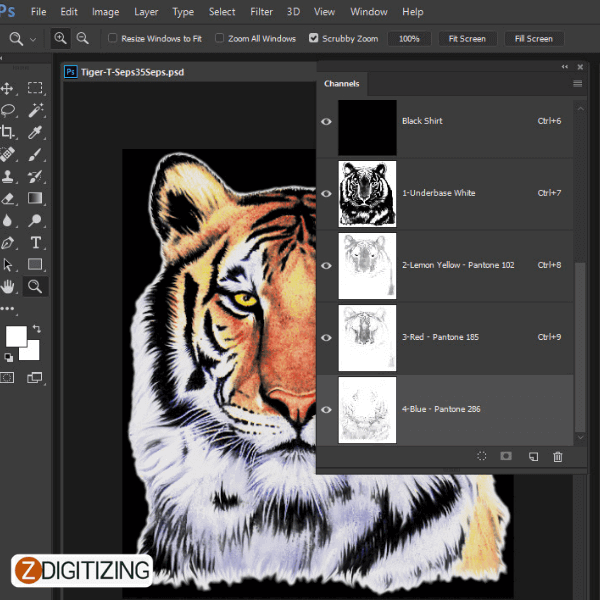600x600 pixels.
Task: Click the Fit Screen button
Action: pyautogui.click(x=467, y=39)
